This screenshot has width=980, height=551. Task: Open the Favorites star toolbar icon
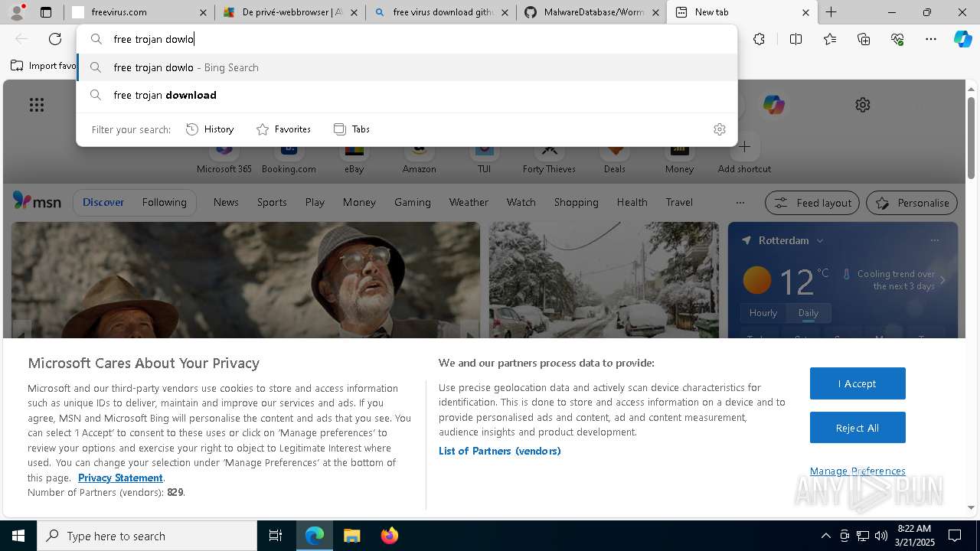tap(830, 39)
